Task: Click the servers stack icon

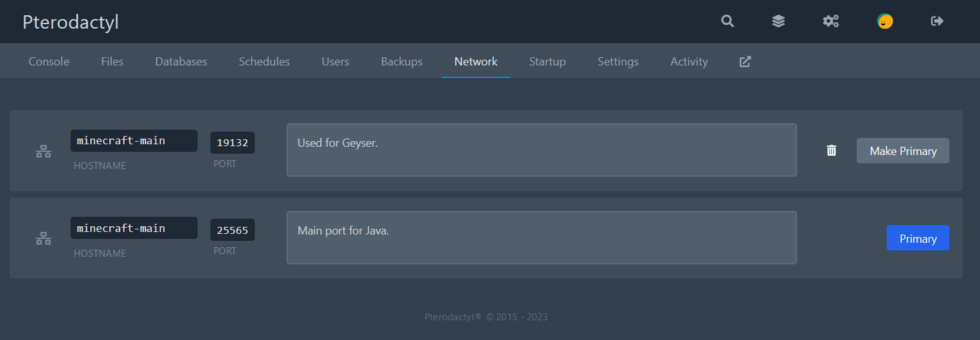Action: (779, 22)
